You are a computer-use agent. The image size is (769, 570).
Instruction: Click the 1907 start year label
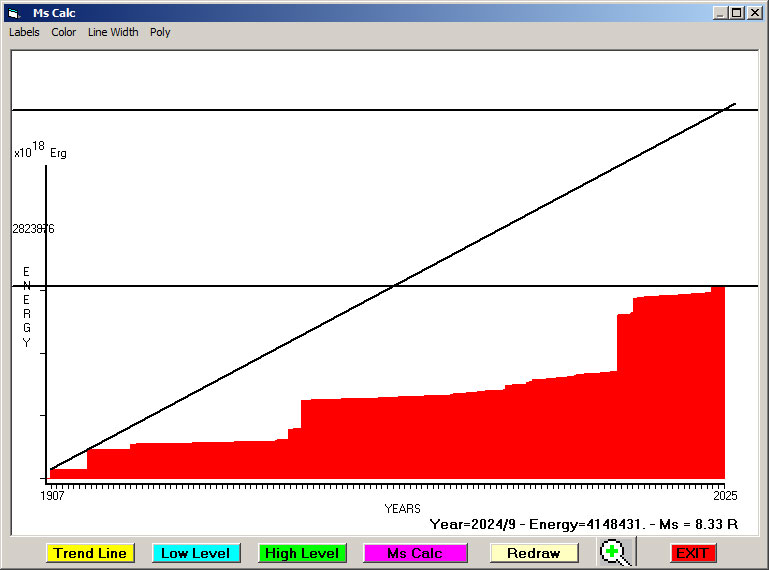pyautogui.click(x=52, y=495)
